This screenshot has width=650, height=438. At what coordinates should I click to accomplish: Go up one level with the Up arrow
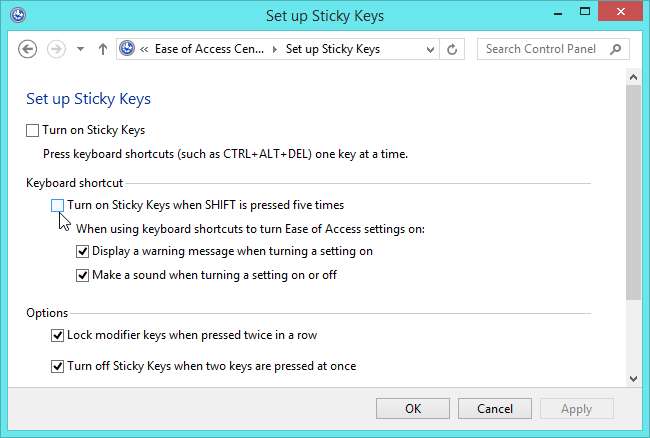click(x=103, y=49)
